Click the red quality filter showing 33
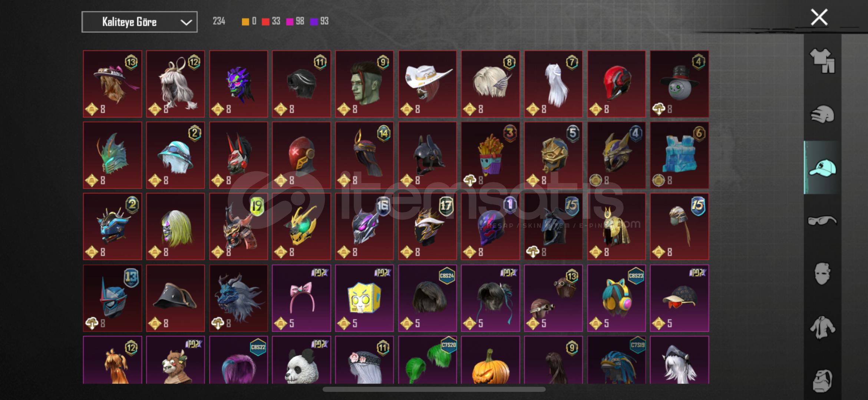 pos(271,21)
